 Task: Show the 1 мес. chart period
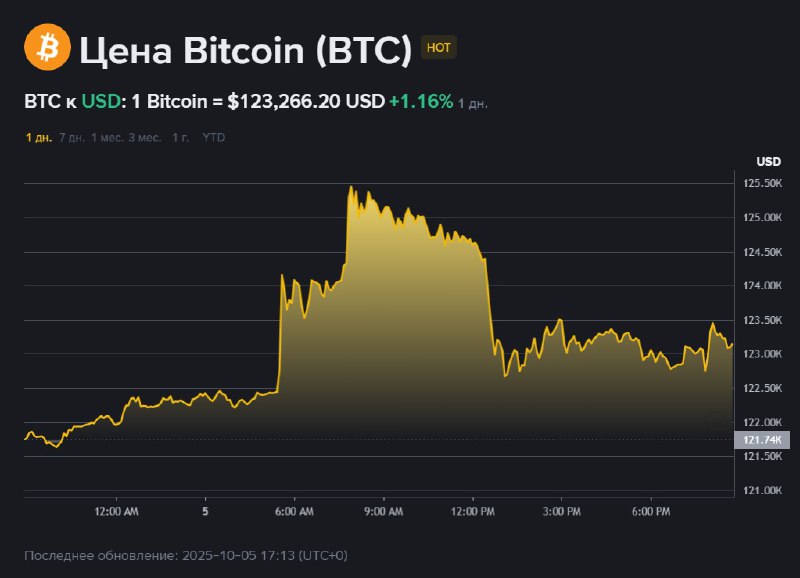tap(107, 137)
